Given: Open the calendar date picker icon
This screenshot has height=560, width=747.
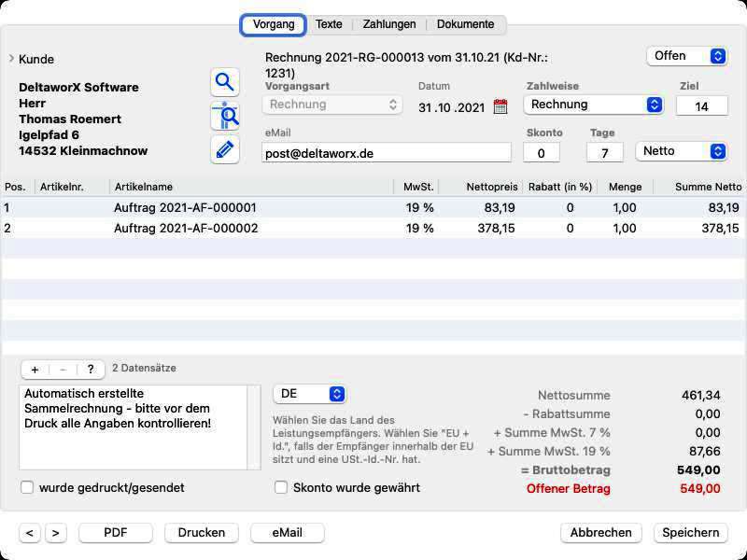Looking at the screenshot, I should [x=500, y=106].
